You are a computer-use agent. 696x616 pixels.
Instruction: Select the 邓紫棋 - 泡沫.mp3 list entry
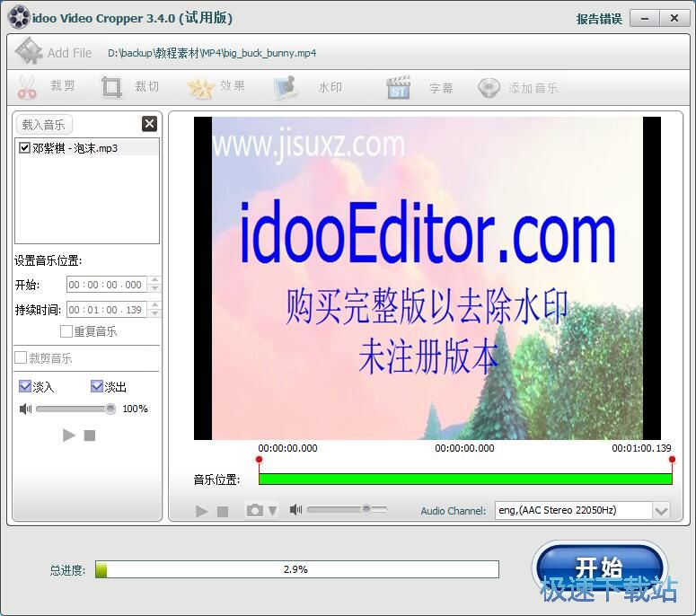[87, 148]
